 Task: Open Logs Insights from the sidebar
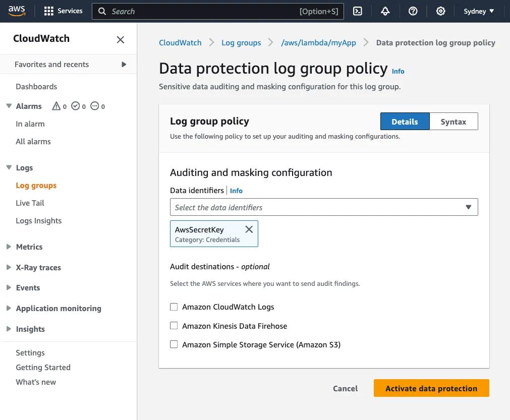(x=38, y=220)
